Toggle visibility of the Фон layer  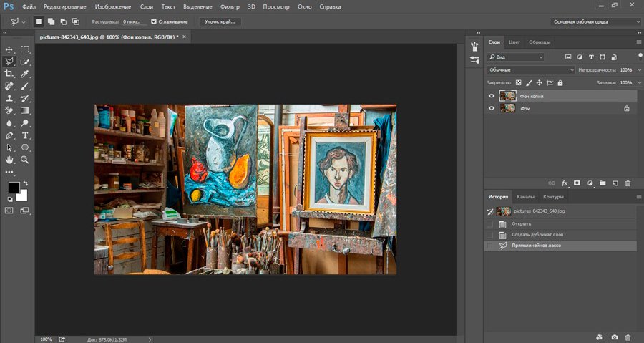pos(491,108)
